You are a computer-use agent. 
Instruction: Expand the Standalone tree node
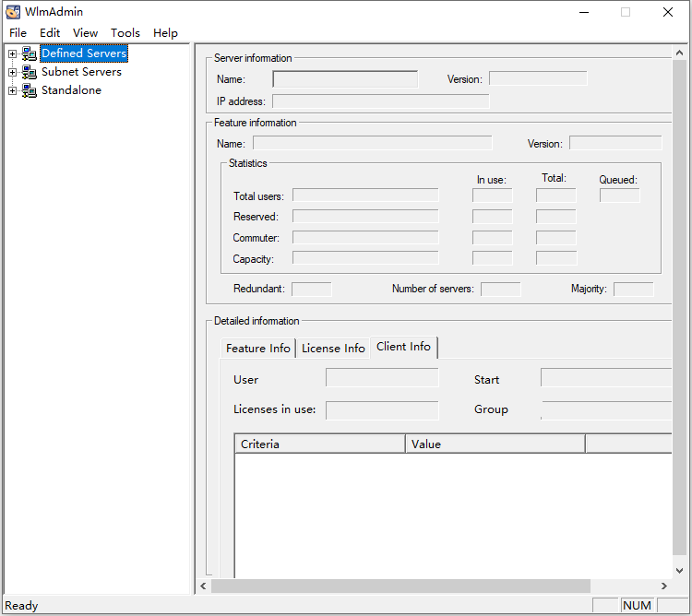12,91
